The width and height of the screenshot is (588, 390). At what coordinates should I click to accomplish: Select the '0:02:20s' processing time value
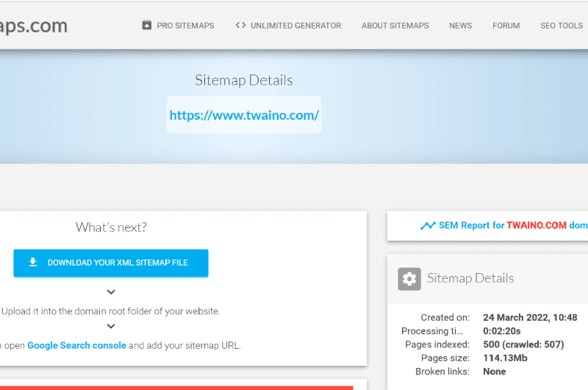click(502, 331)
